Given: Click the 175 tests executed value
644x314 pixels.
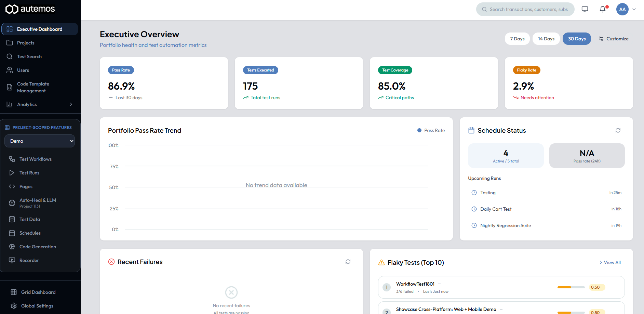Looking at the screenshot, I should (x=251, y=86).
